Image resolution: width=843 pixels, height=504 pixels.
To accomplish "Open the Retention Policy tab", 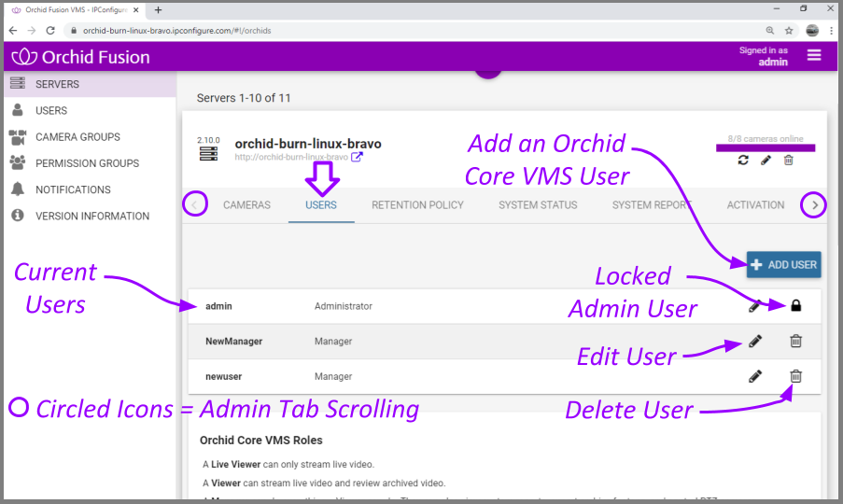I will point(417,204).
